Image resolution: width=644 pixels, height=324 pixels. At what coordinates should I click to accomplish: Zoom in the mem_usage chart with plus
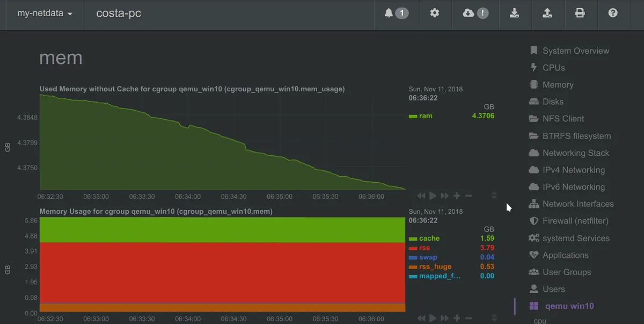pos(457,196)
